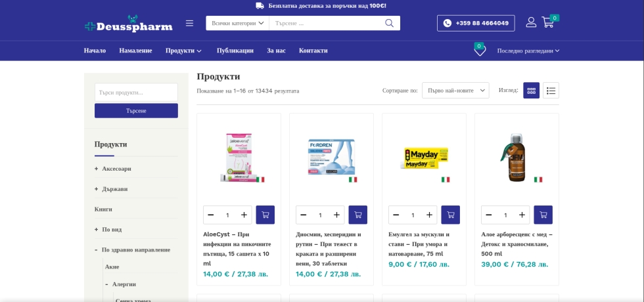644x302 pixels.
Task: Increase Диосмин product quantity
Action: pos(336,215)
